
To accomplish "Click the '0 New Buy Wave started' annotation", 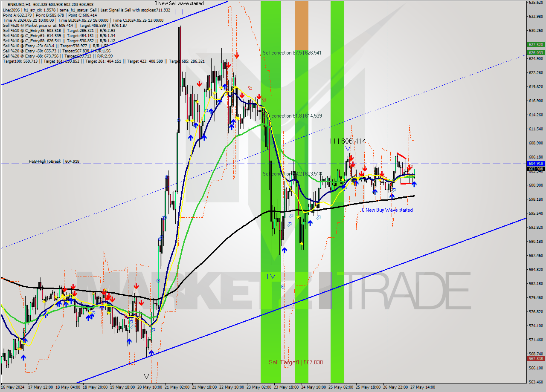I will [387, 210].
